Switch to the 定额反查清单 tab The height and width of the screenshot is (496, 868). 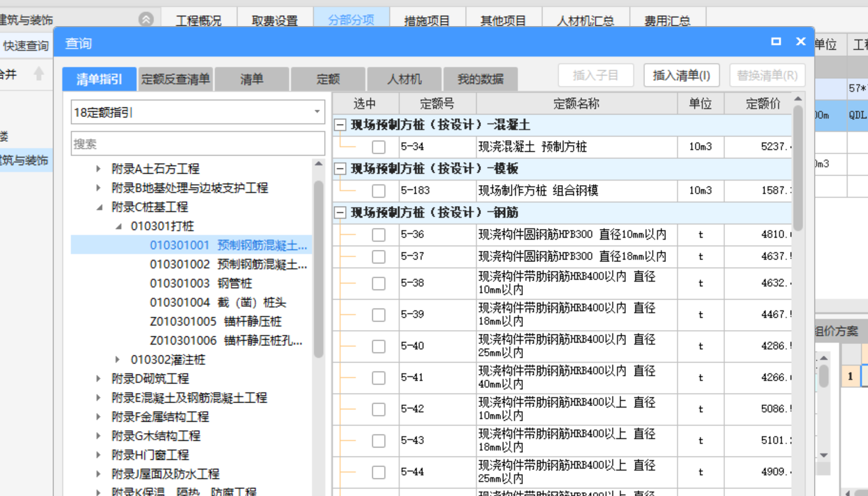(175, 79)
